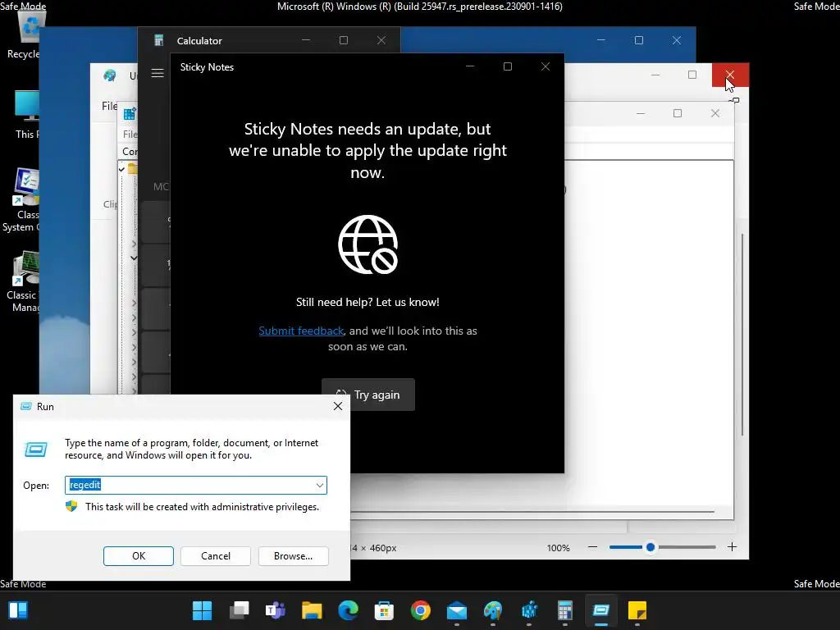Image resolution: width=840 pixels, height=630 pixels.
Task: Click OK in the Run dialog
Action: pos(138,556)
